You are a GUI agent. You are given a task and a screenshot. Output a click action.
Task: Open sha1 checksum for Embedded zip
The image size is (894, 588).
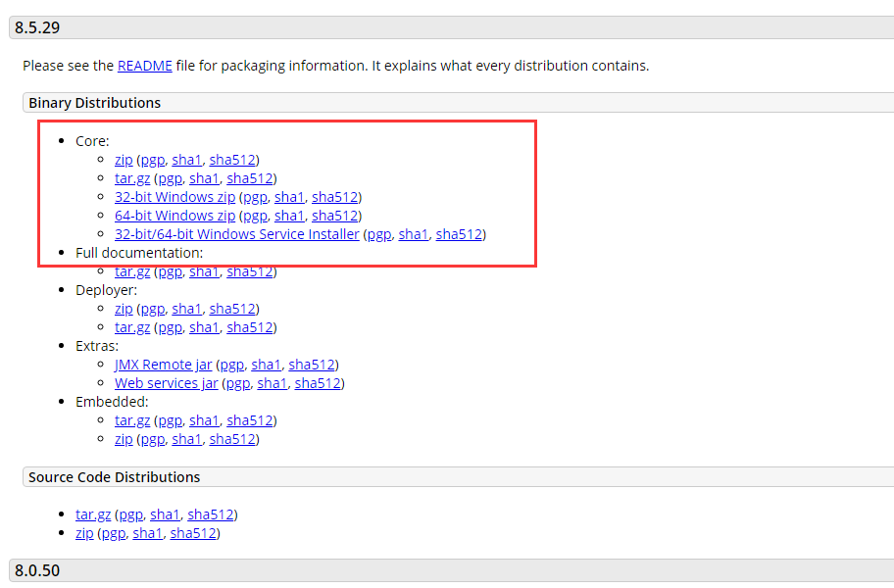point(187,439)
